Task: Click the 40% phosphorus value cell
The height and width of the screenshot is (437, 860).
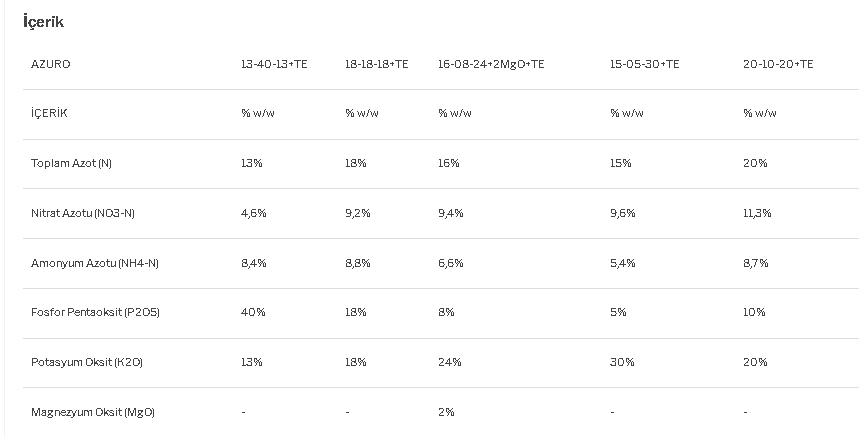Action: point(253,313)
